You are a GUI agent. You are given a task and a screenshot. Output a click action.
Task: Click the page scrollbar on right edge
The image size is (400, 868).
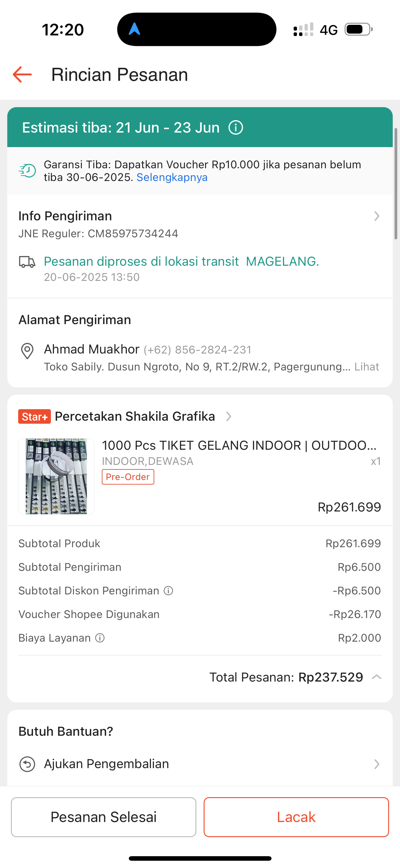click(x=396, y=184)
